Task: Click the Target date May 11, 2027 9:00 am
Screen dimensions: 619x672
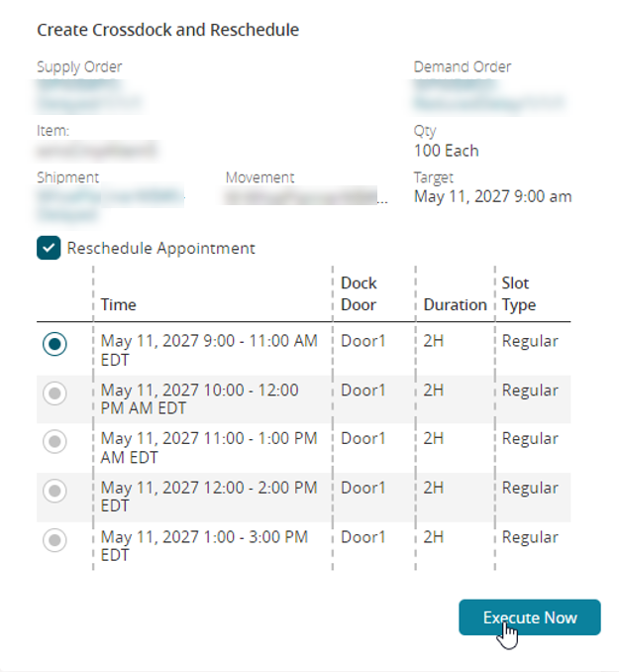Action: coord(492,196)
